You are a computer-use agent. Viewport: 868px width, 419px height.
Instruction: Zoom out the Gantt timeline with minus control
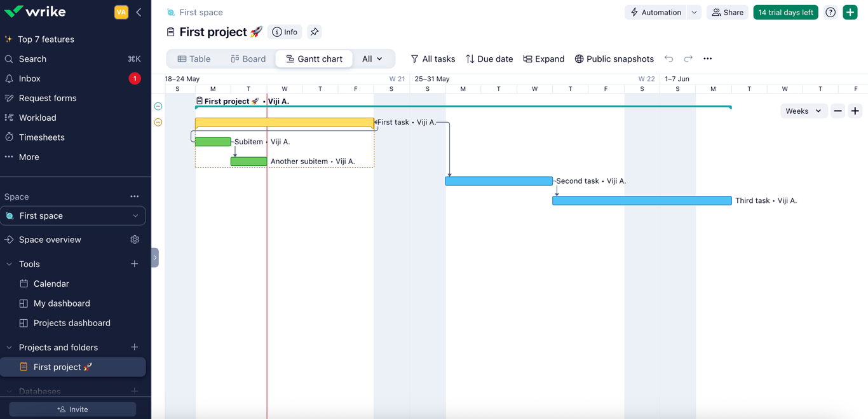click(837, 111)
